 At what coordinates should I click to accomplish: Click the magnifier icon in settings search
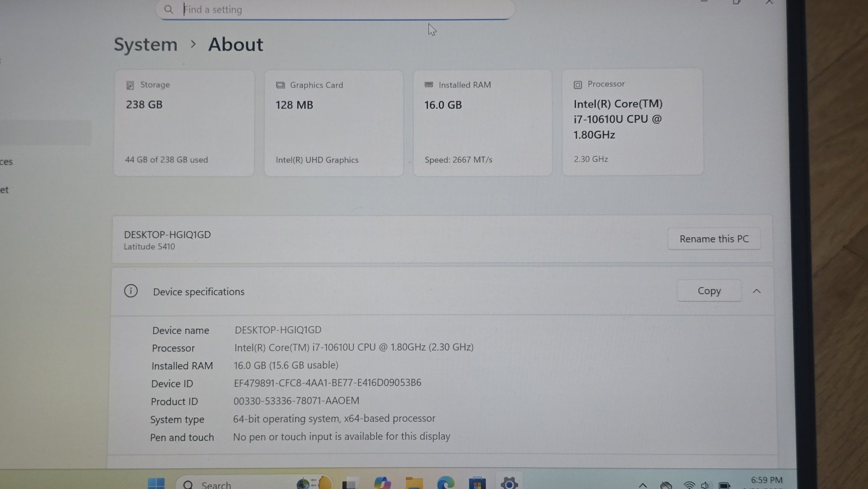pos(169,10)
